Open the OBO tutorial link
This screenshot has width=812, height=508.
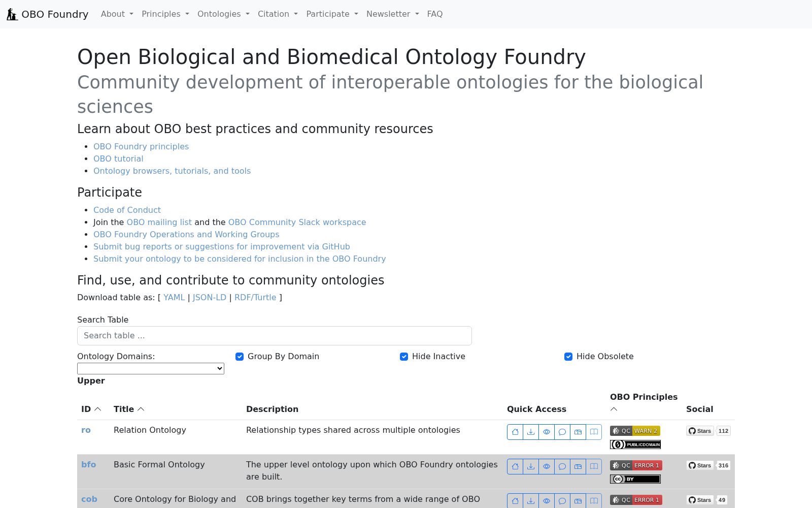click(118, 158)
